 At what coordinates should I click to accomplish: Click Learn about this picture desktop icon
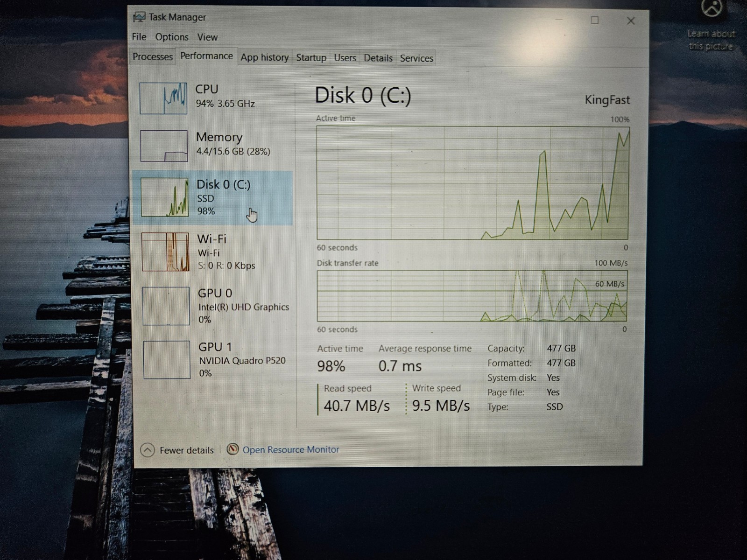pyautogui.click(x=711, y=26)
